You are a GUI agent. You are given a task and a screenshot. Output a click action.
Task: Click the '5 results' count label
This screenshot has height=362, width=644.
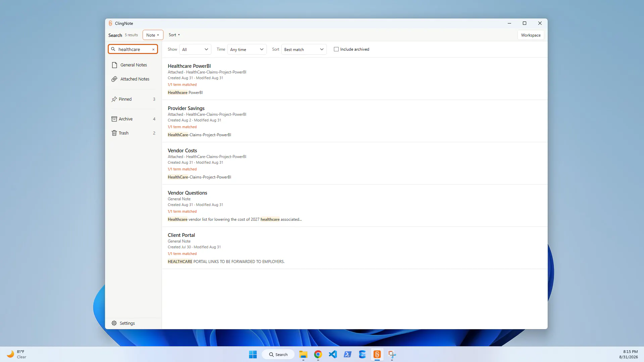coord(131,35)
